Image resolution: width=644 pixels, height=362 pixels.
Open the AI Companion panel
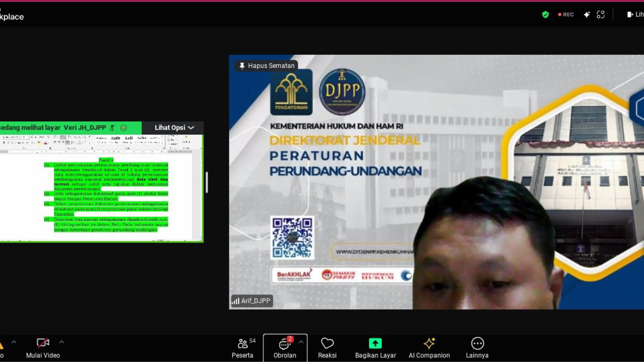tap(429, 348)
